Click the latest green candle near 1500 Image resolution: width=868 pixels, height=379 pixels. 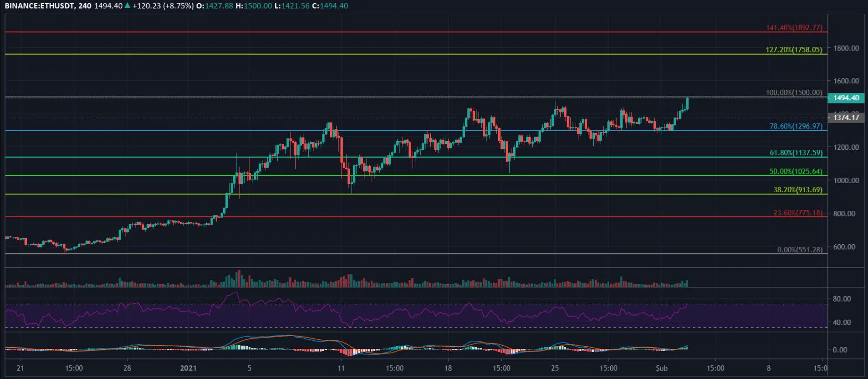pos(687,104)
